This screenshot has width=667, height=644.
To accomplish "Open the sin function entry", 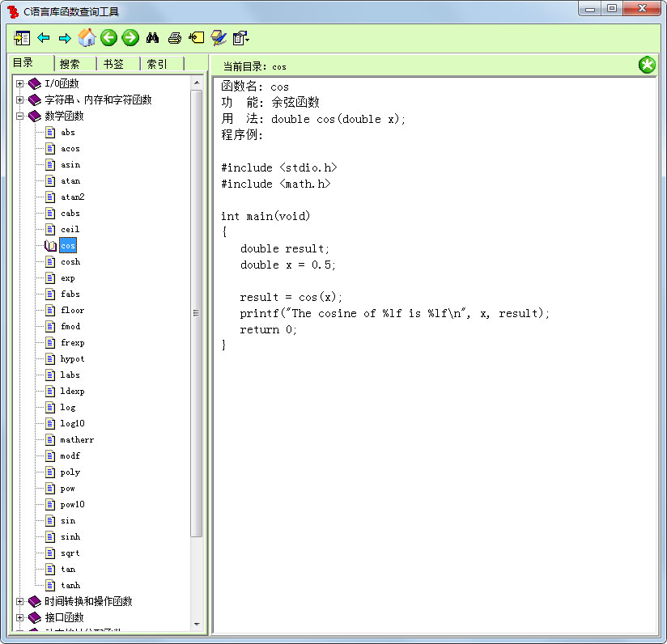I will point(68,521).
